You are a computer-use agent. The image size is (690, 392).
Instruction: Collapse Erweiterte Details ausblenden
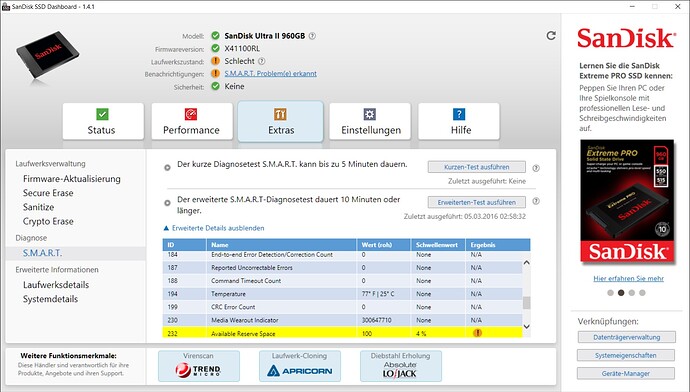tap(214, 228)
